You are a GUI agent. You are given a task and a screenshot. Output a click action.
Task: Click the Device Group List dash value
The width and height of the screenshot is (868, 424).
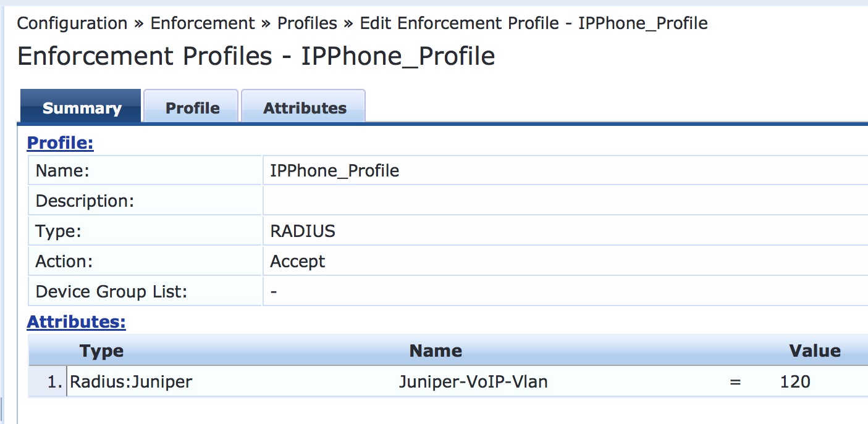274,291
